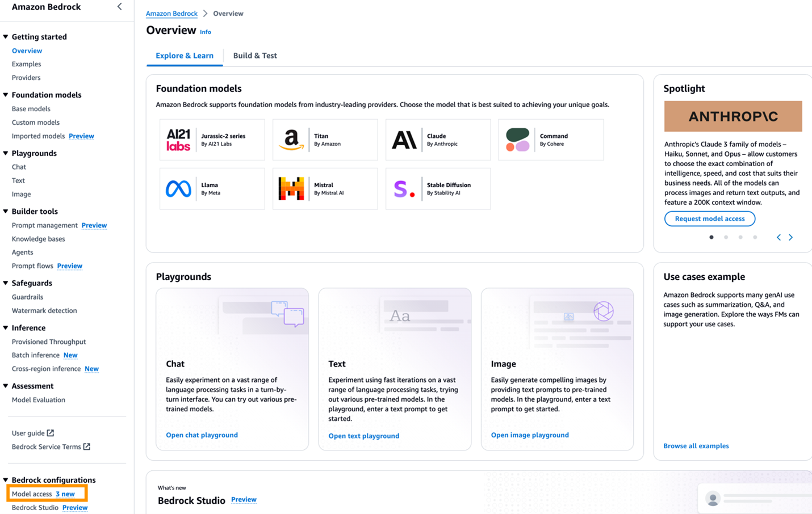Collapse the Amazon Bedrock sidebar panel

click(119, 7)
